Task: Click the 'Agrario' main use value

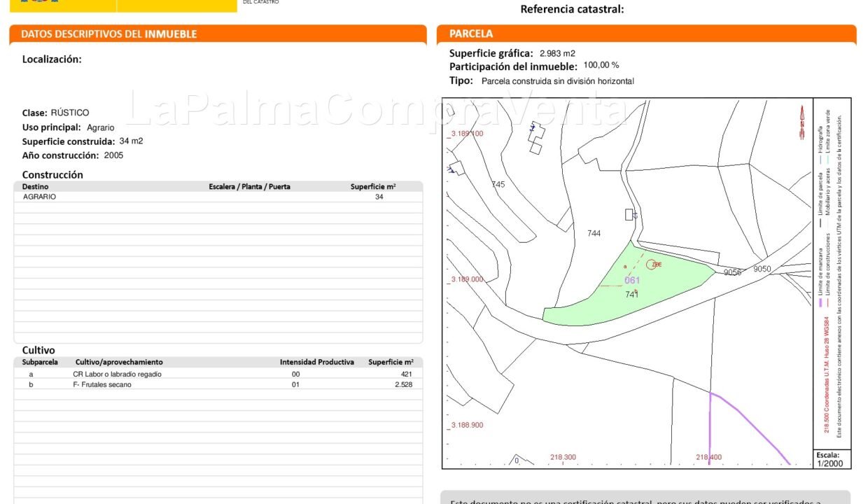Action: (100, 127)
